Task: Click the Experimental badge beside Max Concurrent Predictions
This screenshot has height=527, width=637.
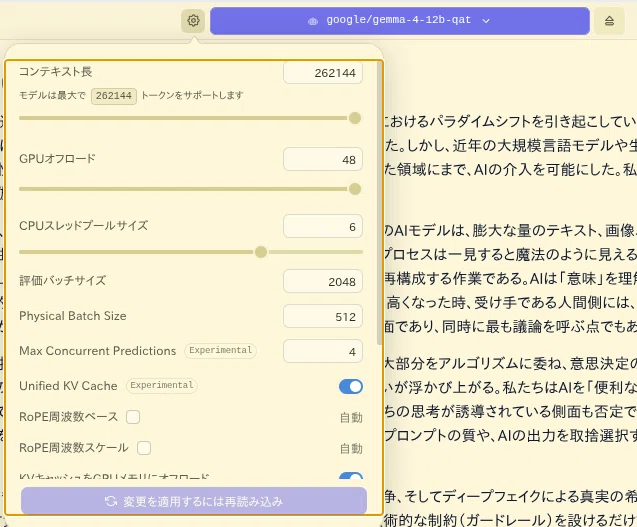Action: coord(221,350)
